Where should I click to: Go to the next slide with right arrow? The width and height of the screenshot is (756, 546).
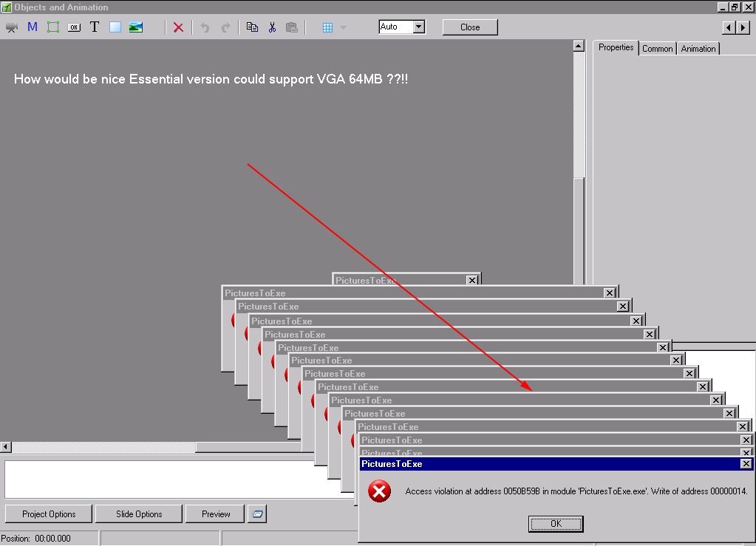click(743, 27)
